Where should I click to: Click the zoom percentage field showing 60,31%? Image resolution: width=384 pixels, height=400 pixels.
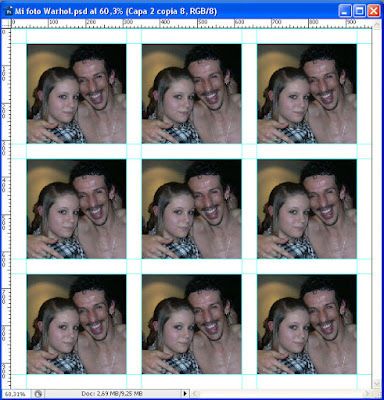coord(15,394)
